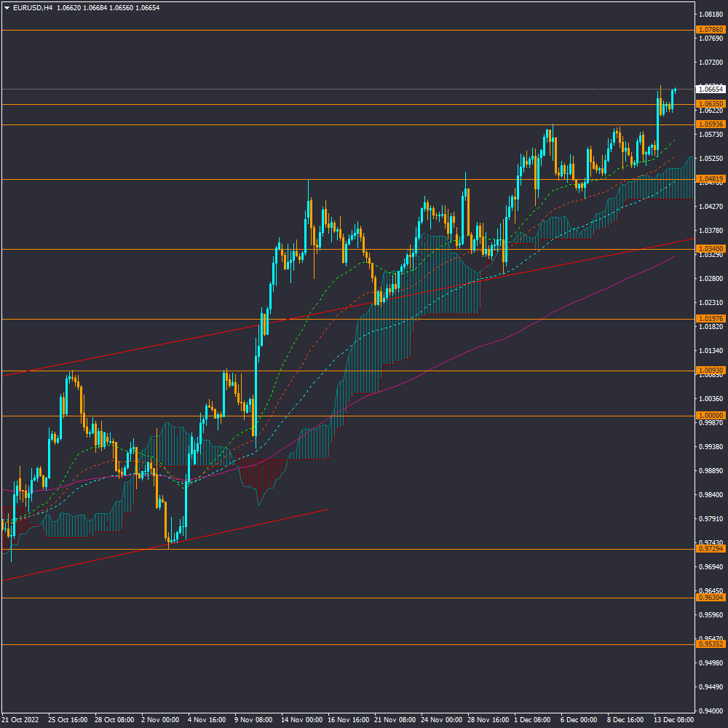Click the 13 Dec 08:00 time label
The width and height of the screenshot is (728, 728).
tap(673, 719)
